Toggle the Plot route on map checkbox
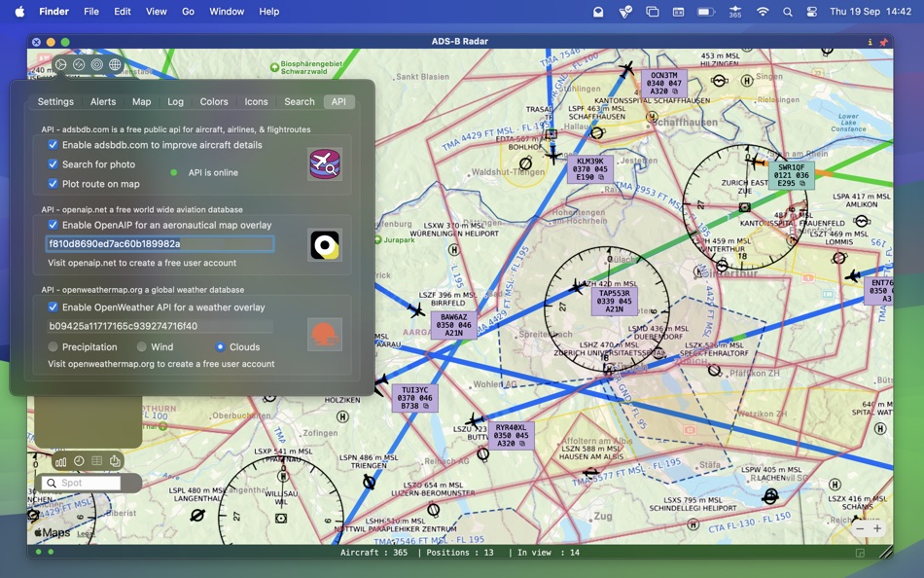This screenshot has width=924, height=578. point(53,184)
